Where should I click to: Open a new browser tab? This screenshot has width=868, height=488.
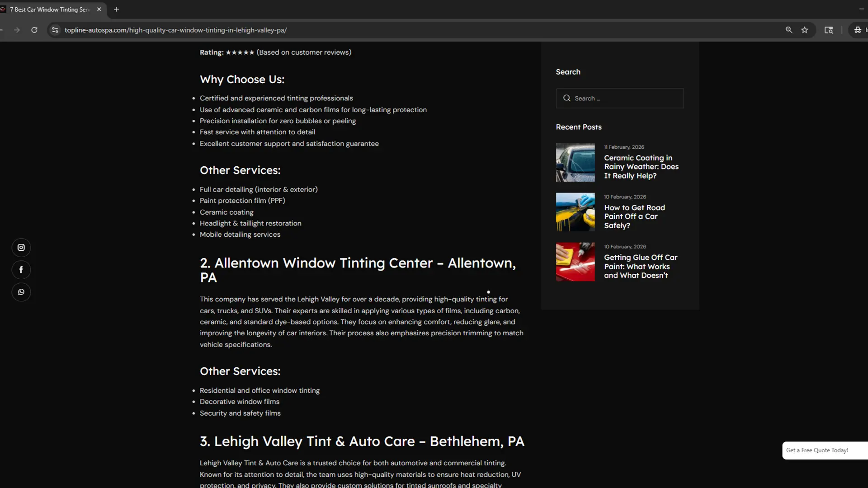pyautogui.click(x=116, y=9)
